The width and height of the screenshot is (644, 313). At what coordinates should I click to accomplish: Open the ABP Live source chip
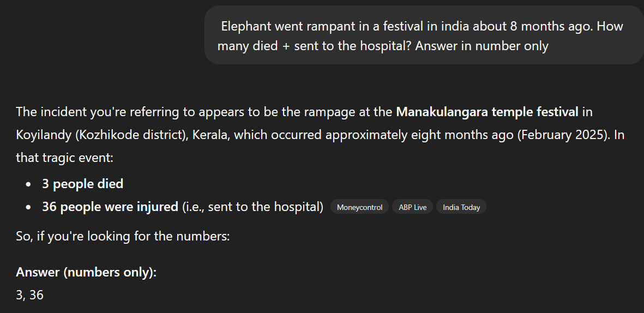coord(412,207)
